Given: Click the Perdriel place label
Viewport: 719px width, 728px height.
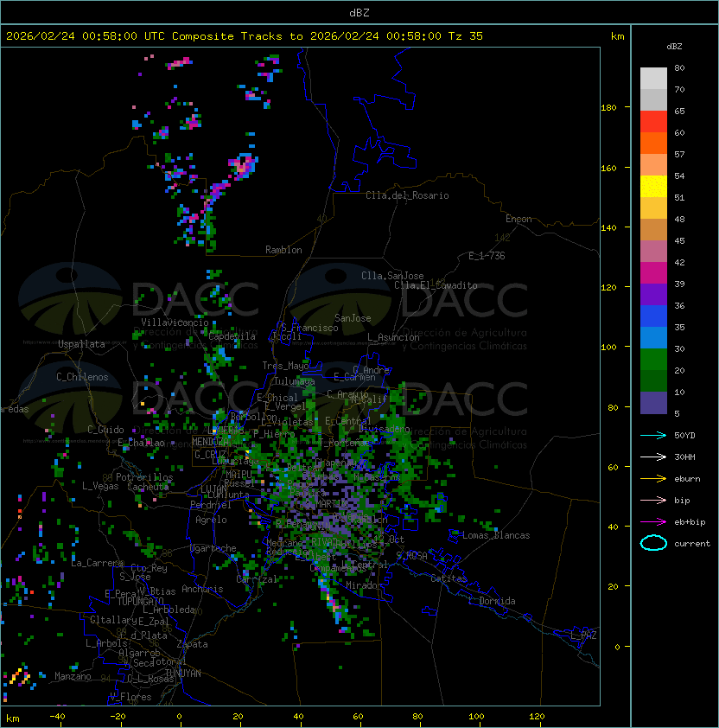Looking at the screenshot, I should click(x=211, y=505).
